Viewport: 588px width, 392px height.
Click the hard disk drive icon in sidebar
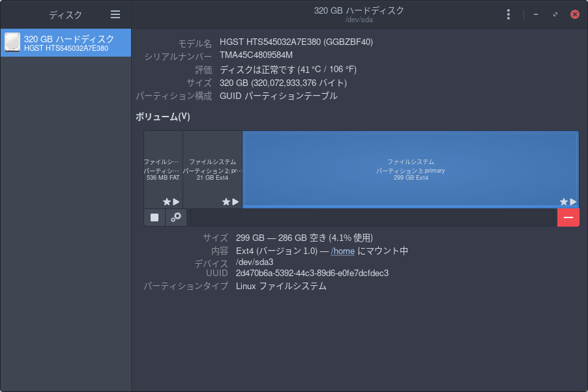[x=12, y=43]
